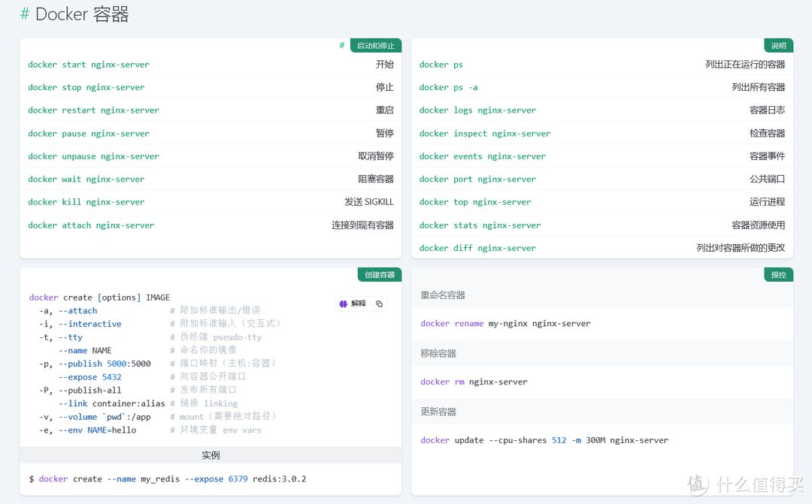Click 容器资源使用 description
812x504 pixels.
point(759,225)
